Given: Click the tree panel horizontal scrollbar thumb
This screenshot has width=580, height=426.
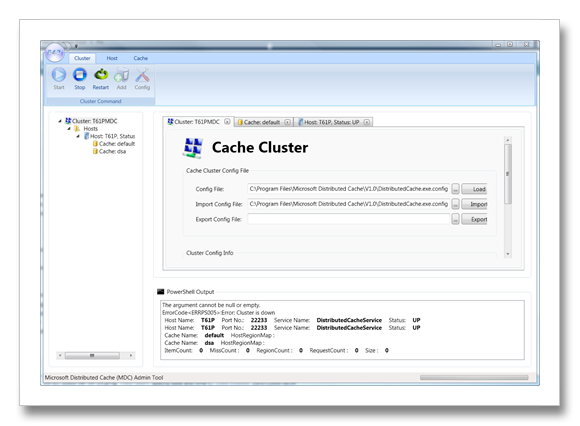Looking at the screenshot, I should click(92, 355).
